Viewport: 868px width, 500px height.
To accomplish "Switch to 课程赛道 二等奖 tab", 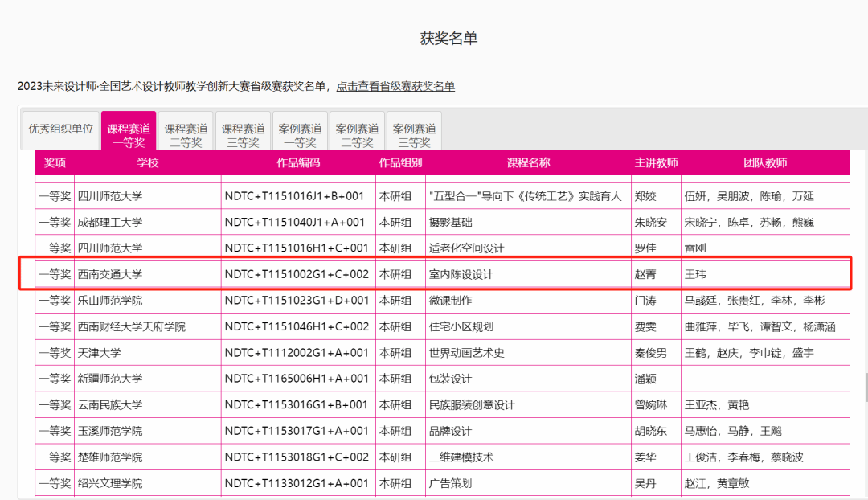I will coord(186,131).
